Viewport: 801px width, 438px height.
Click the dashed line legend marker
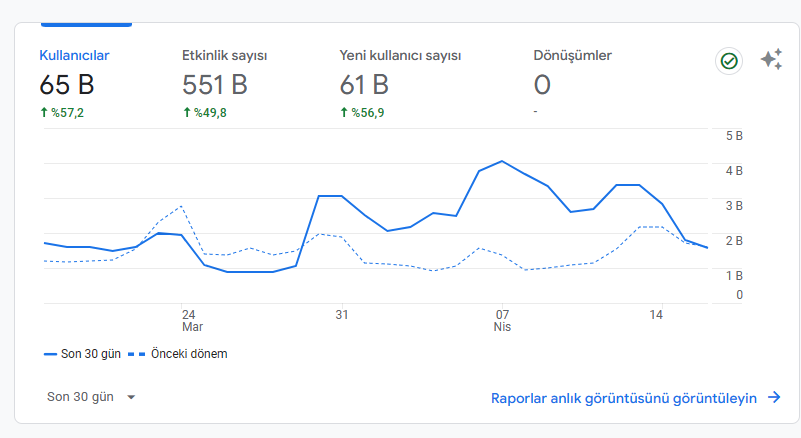point(136,354)
